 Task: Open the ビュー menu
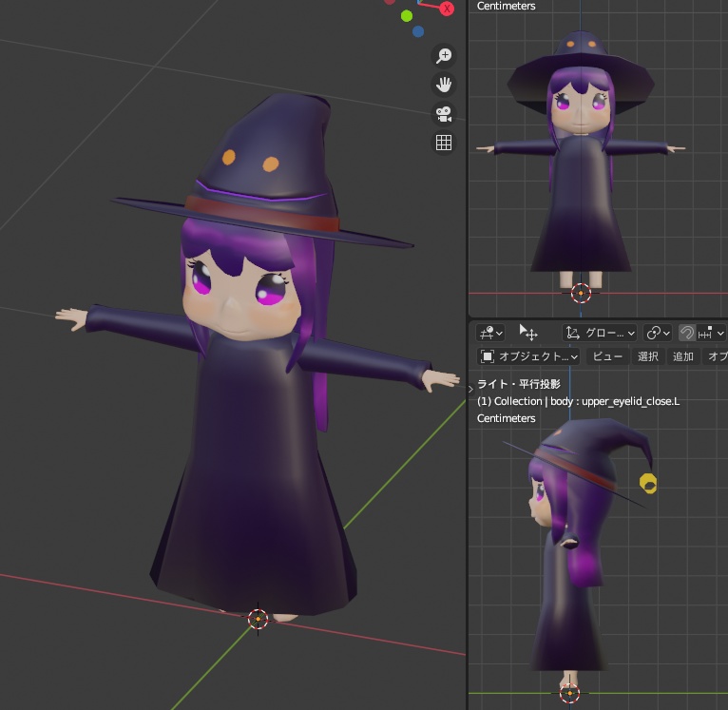coord(607,356)
